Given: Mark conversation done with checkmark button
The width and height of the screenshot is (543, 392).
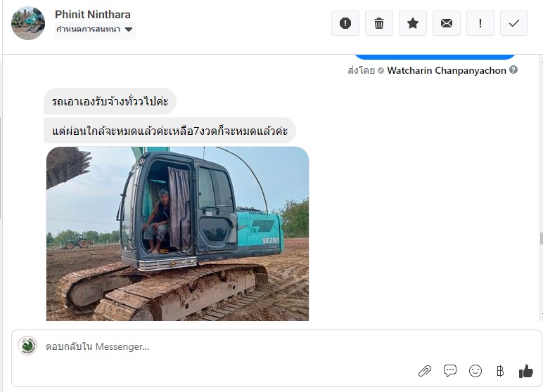Looking at the screenshot, I should 514,23.
